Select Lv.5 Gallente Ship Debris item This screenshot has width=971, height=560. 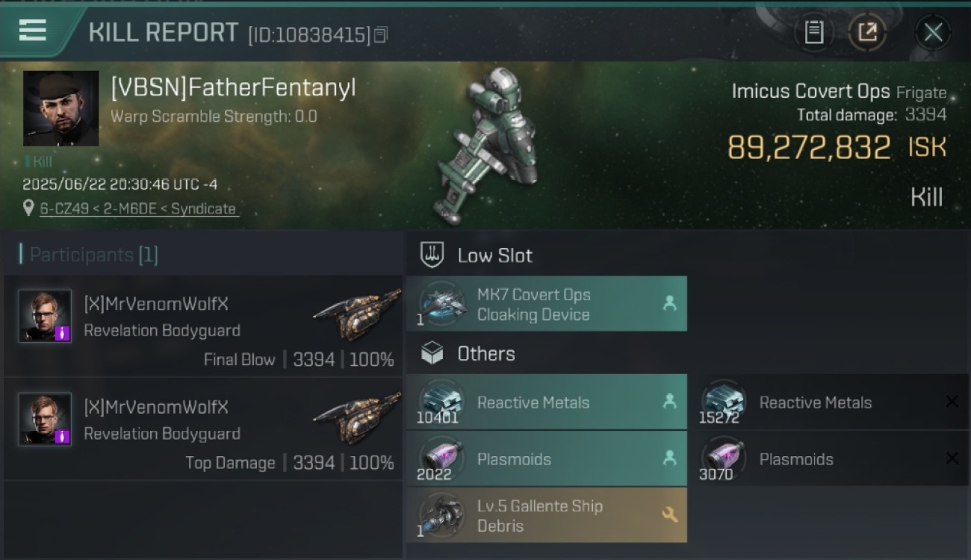click(x=547, y=515)
